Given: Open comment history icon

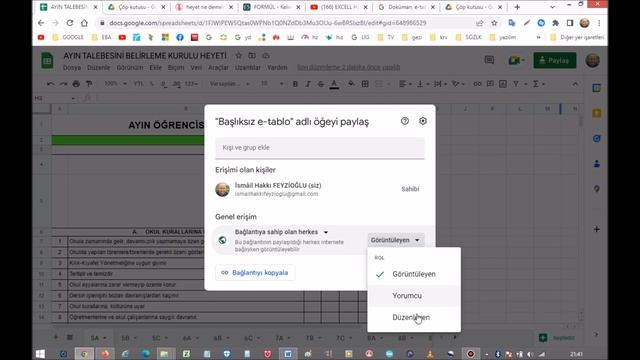Looking at the screenshot, I should pyautogui.click(x=489, y=60).
